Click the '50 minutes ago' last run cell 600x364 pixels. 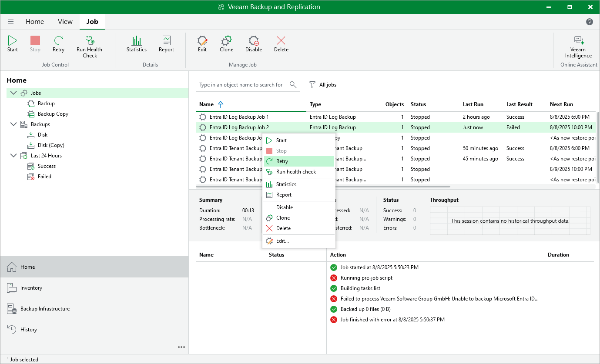point(481,148)
